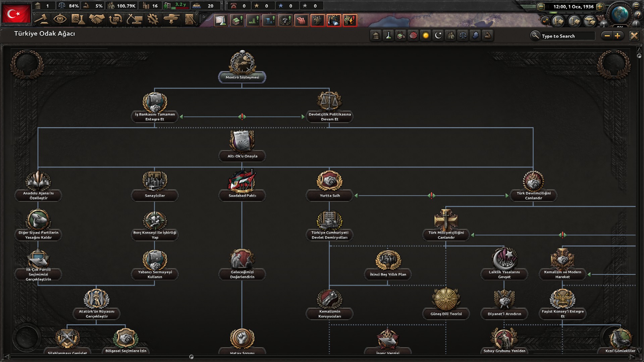Viewport: 644px width, 362px height.
Task: Toggle the manpower soldiers focus filter
Action: [x=450, y=36]
